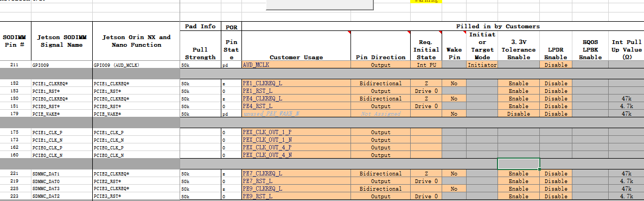Select Pin Direction cell for PE1_RST_L
The width and height of the screenshot is (644, 201).
[x=380, y=91]
